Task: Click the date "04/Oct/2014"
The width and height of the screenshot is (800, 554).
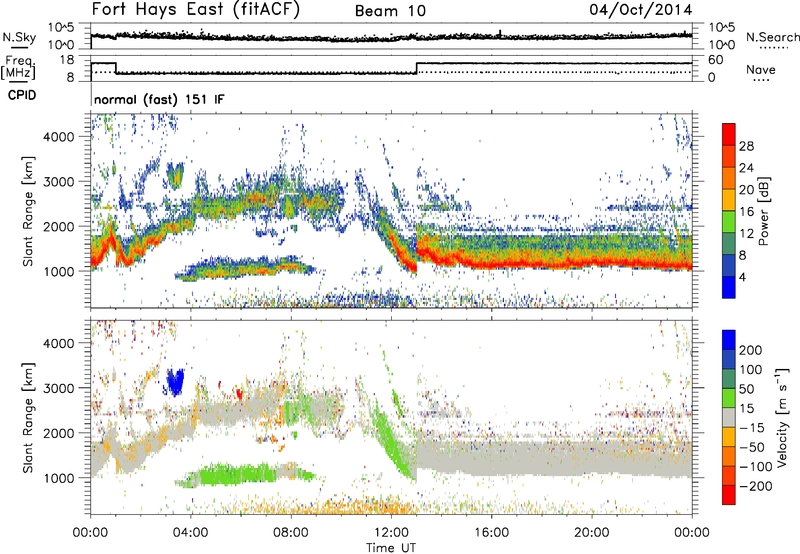Action: [x=641, y=10]
